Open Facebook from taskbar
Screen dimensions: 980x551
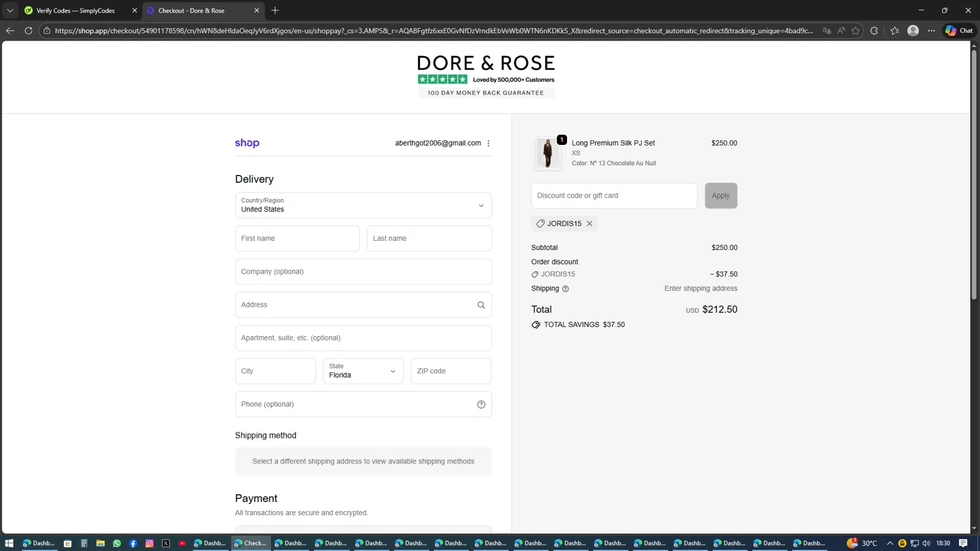[x=133, y=543]
